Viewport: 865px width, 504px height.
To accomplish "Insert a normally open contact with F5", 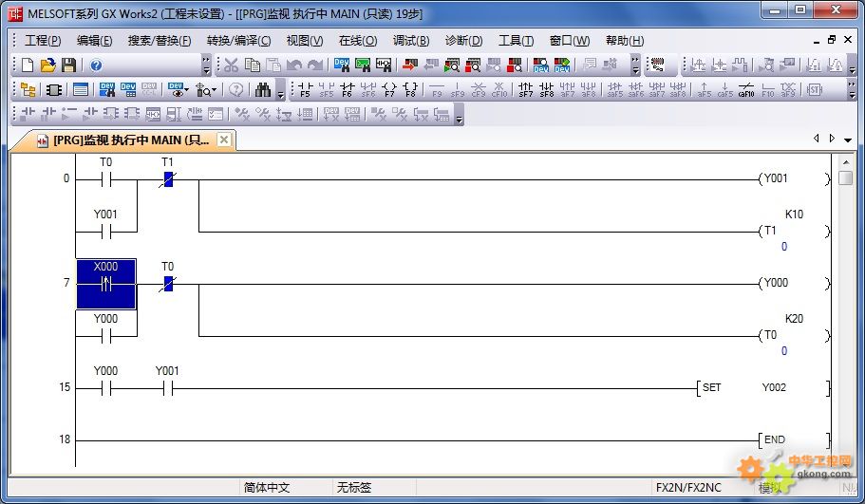I will [305, 89].
